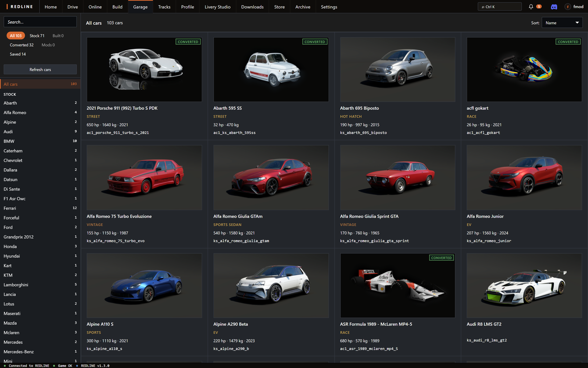Open the Alfa Romeo Junior thumbnail
The image size is (588, 368).
(524, 177)
